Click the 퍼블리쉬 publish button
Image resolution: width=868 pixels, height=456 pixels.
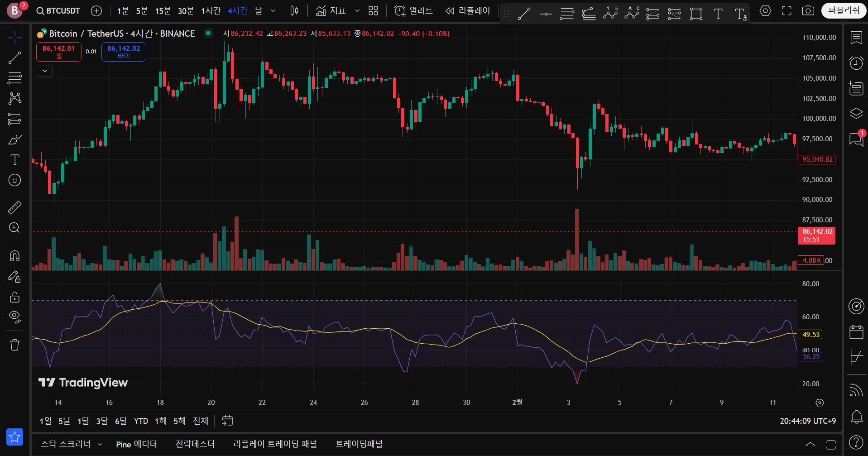843,10
